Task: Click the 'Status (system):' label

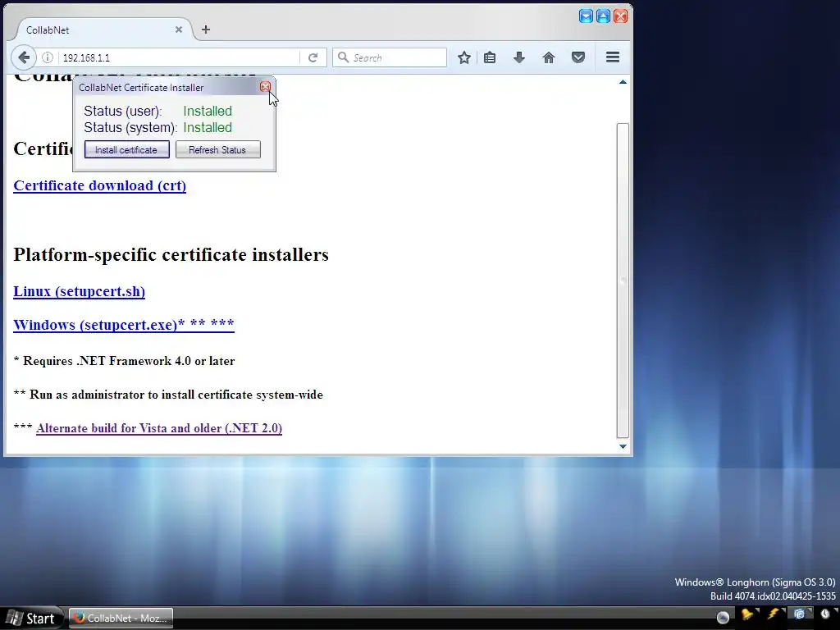Action: point(130,127)
